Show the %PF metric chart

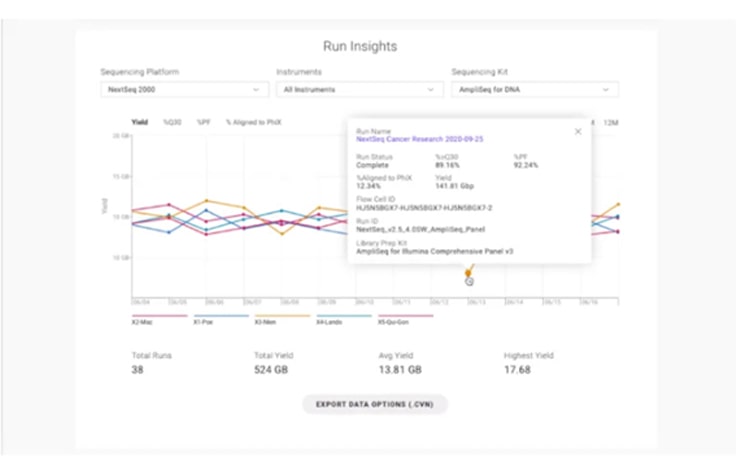(x=204, y=121)
